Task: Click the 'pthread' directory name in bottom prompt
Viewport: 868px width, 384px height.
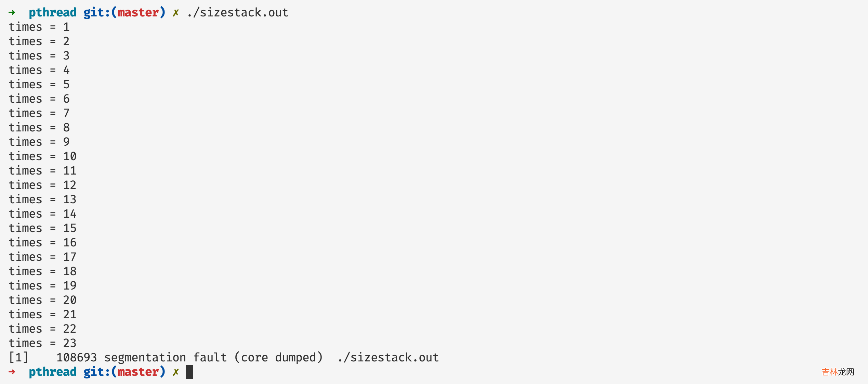Action: click(x=53, y=372)
